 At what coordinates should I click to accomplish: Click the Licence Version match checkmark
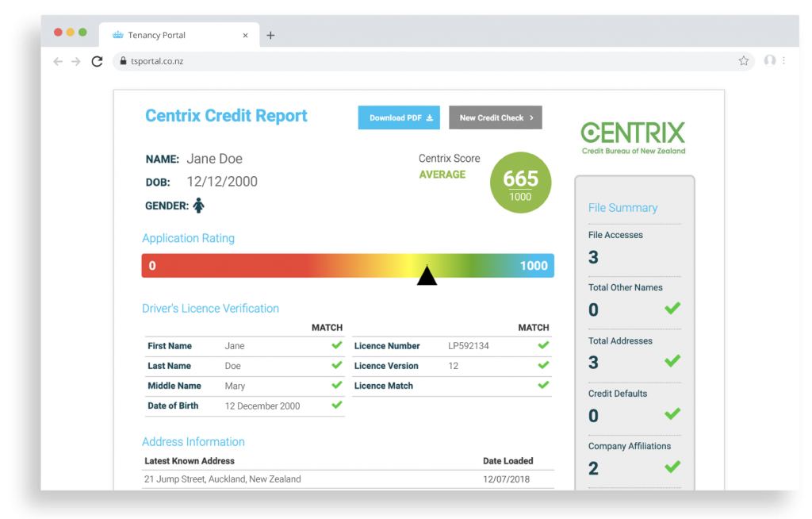pyautogui.click(x=543, y=365)
